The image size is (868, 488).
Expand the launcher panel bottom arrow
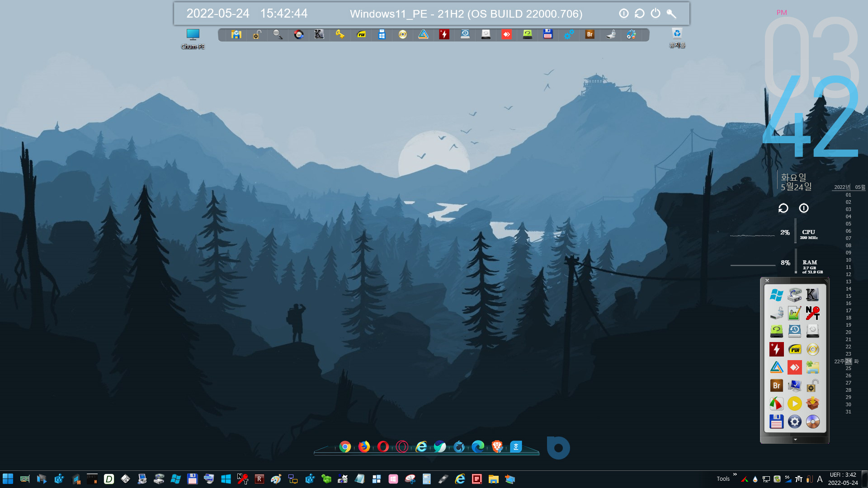click(795, 440)
